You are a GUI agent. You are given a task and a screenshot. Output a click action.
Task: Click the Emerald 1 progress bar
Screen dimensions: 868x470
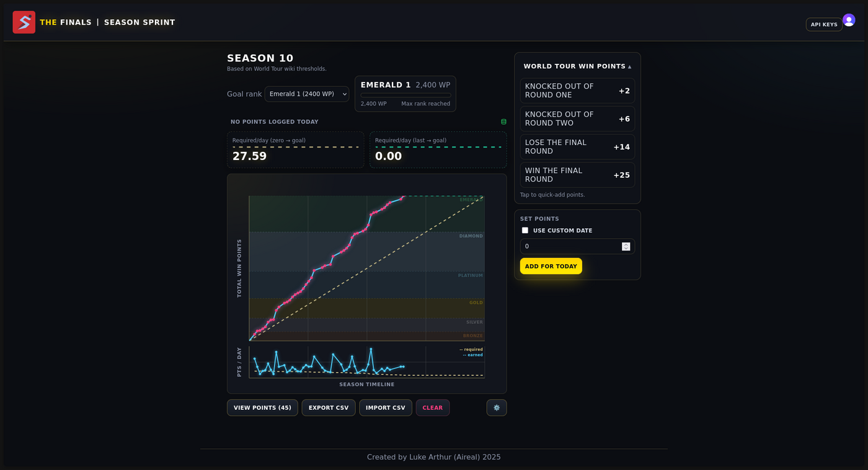pyautogui.click(x=405, y=95)
